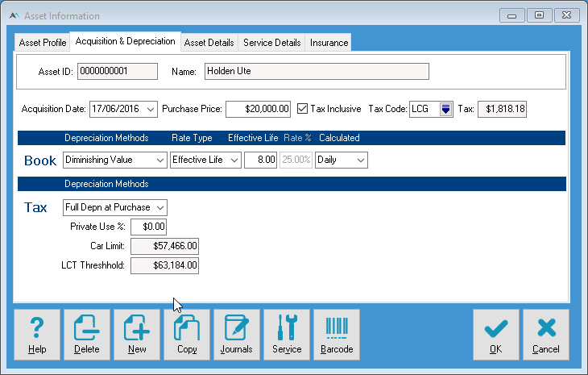Viewport: 588px width, 375px height.
Task: Switch to the Asset Profile tab
Action: tap(43, 43)
